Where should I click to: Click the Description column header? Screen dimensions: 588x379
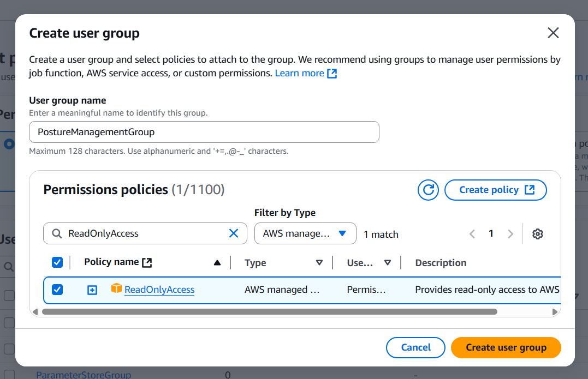[441, 263]
